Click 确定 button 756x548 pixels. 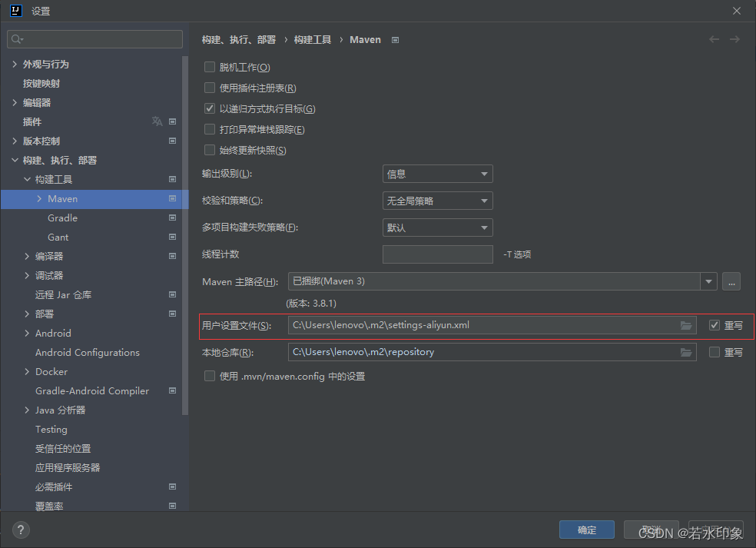point(587,530)
